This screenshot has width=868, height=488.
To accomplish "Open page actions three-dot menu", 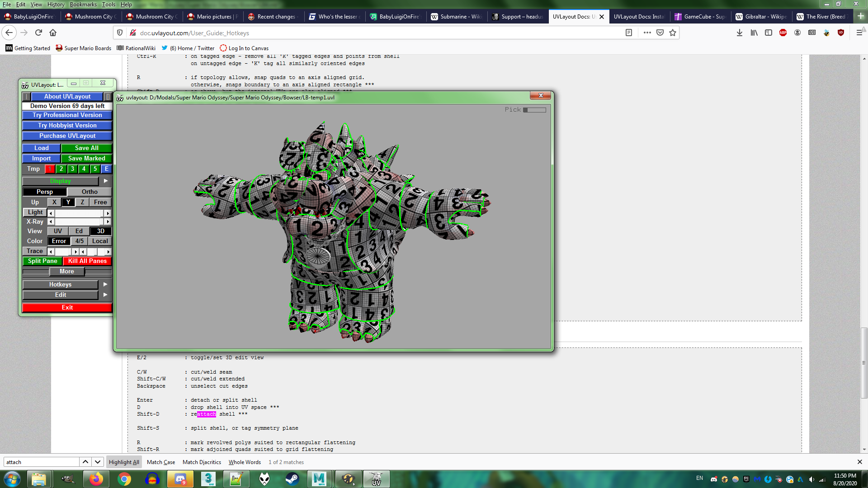I will (x=647, y=33).
